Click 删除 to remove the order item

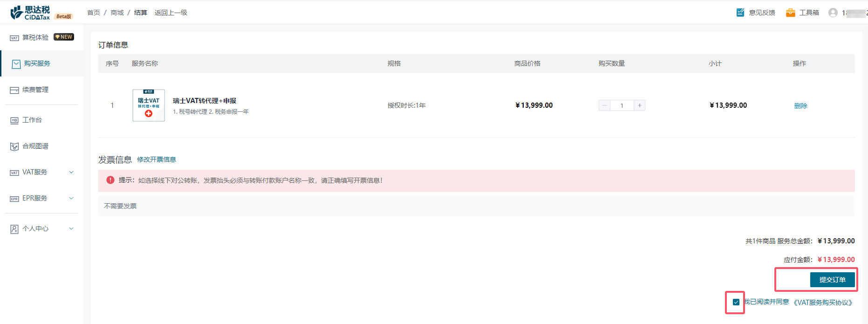pyautogui.click(x=800, y=106)
